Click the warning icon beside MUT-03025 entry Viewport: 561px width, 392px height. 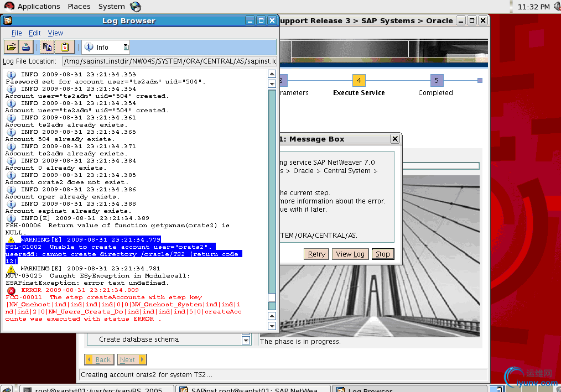click(x=11, y=269)
